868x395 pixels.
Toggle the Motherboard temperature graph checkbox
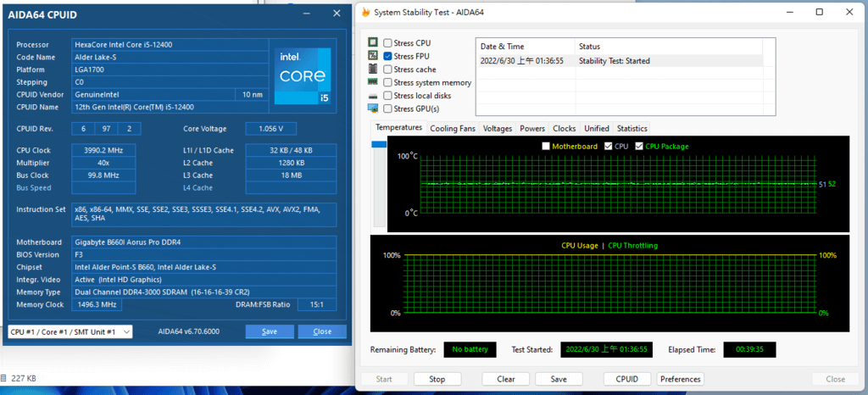[x=546, y=147]
